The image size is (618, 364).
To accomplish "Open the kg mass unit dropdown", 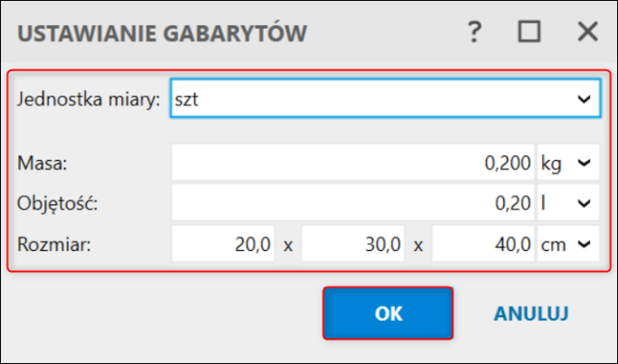I will pyautogui.click(x=568, y=163).
